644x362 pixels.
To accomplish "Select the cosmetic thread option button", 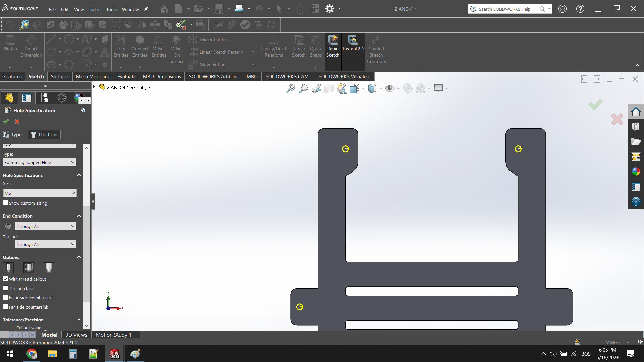I will [29, 267].
